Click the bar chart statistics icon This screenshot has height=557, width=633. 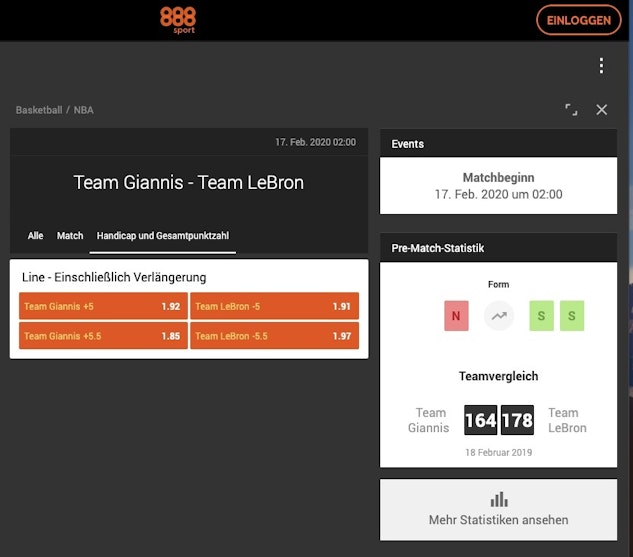point(499,499)
